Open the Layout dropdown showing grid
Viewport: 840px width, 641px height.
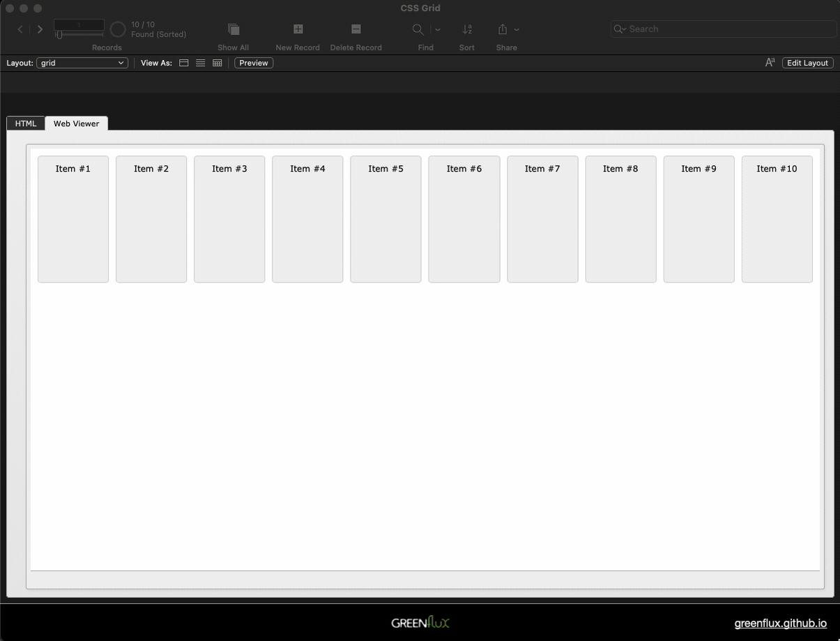[x=82, y=63]
